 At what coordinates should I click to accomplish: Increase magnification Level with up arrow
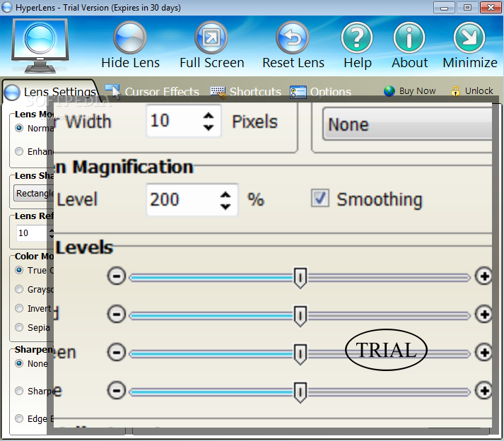click(x=225, y=194)
